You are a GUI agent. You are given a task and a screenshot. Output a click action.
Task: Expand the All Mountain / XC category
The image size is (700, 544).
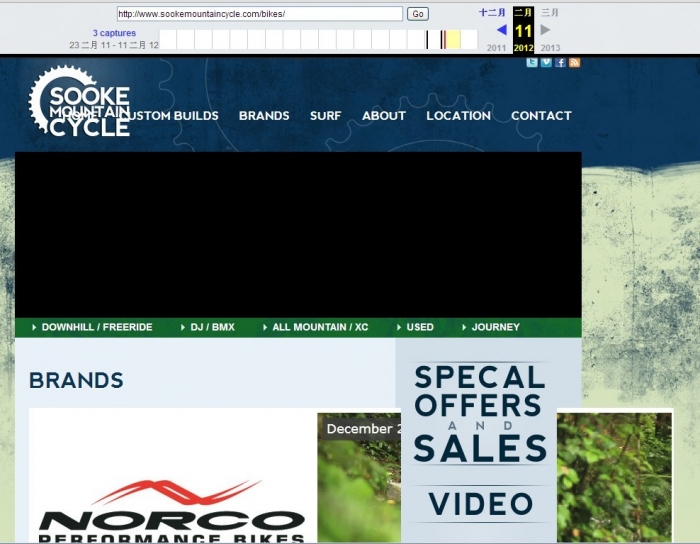point(319,327)
